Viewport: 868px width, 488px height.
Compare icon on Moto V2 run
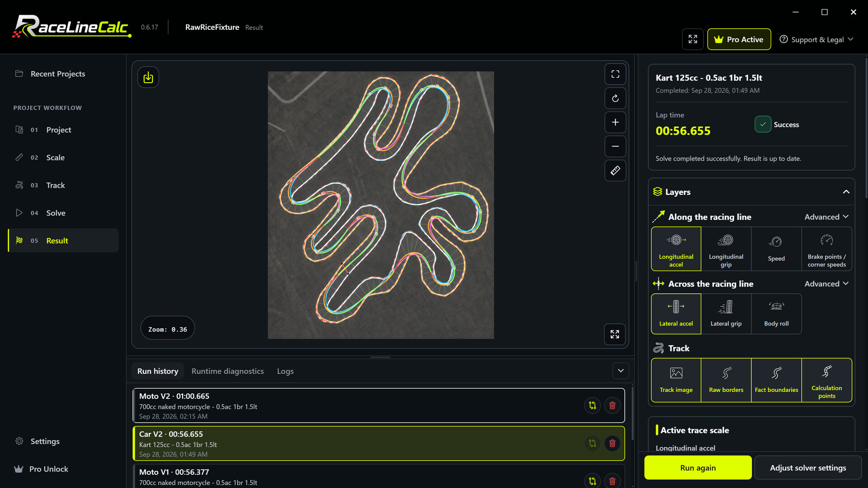[592, 405]
